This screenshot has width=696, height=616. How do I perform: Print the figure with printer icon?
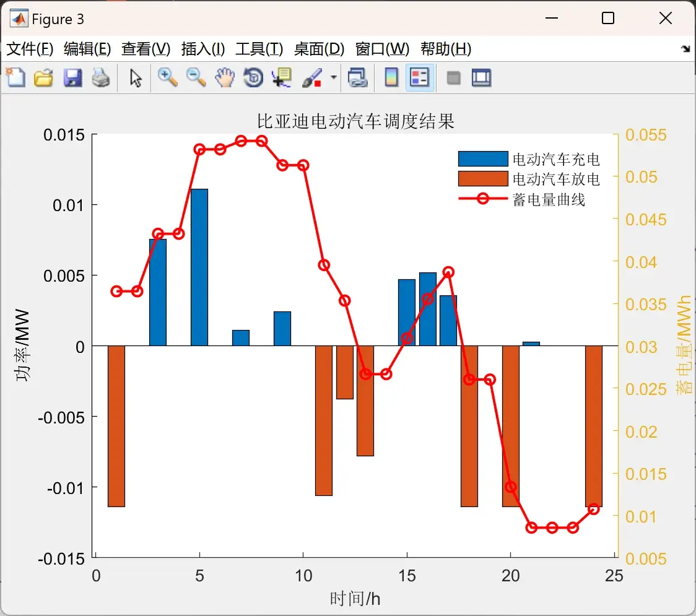click(101, 77)
